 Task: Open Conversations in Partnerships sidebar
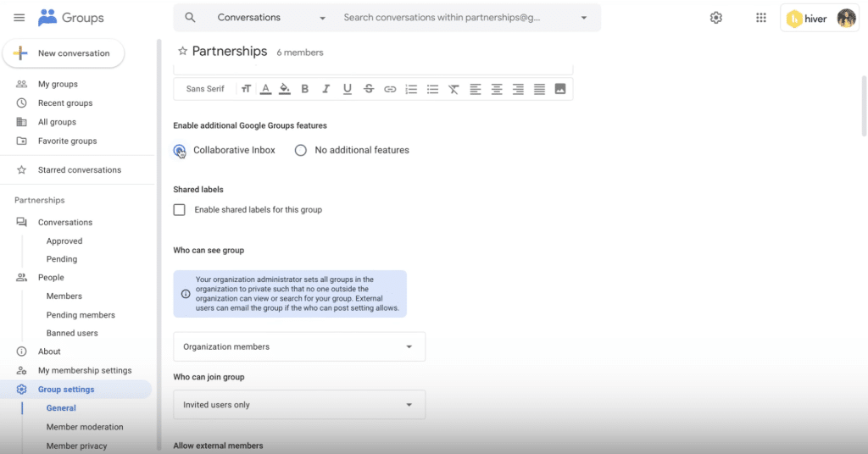click(x=64, y=222)
